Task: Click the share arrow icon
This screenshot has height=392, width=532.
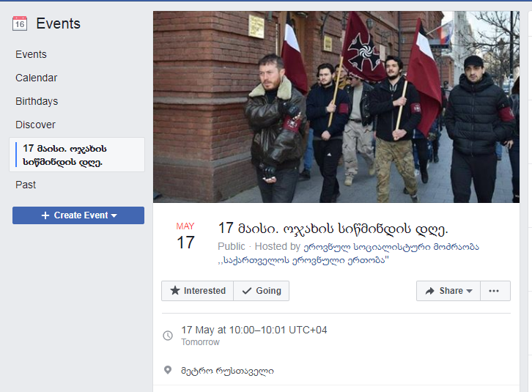Action: [x=430, y=291]
